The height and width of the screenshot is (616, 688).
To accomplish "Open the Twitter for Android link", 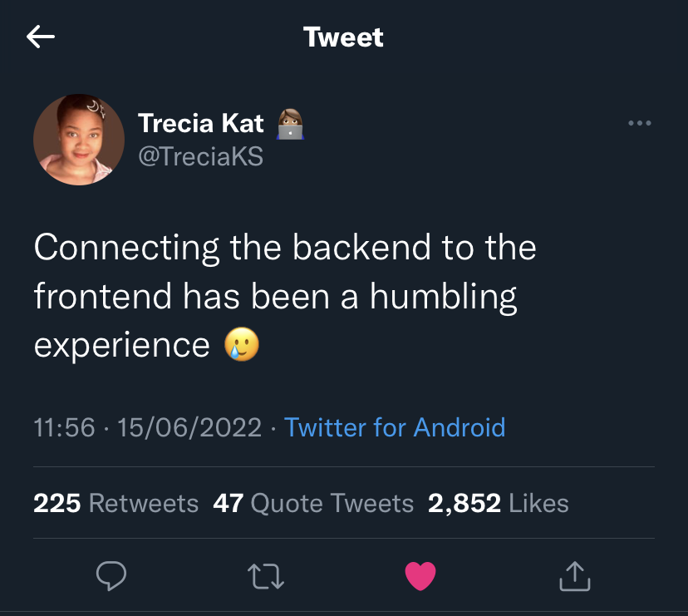I will tap(395, 427).
